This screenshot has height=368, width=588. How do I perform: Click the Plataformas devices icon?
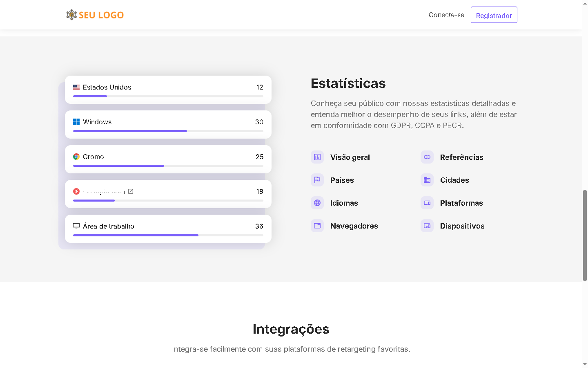pos(427,203)
